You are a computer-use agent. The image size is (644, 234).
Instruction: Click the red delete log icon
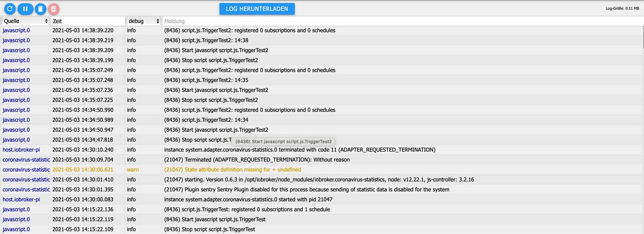click(x=54, y=9)
